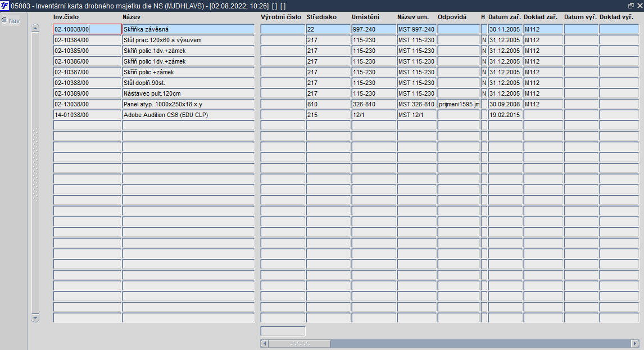Click Středisko value 810 cell
The image size is (644, 350).
(x=328, y=104)
